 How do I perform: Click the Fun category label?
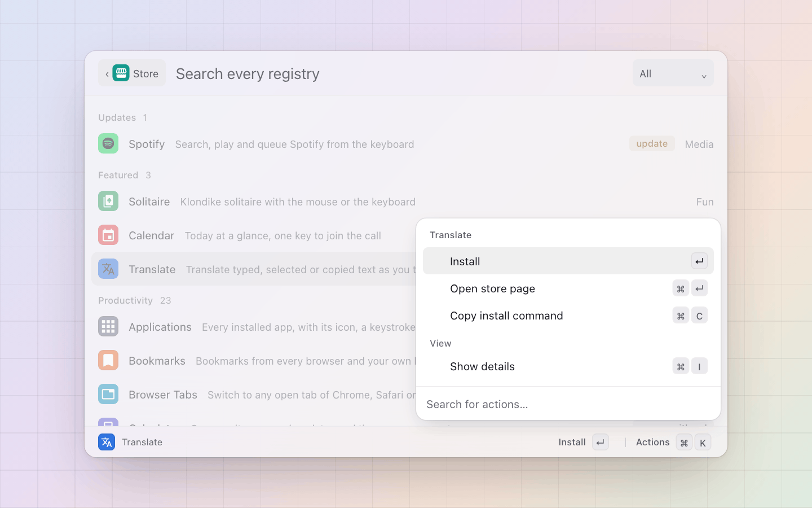(x=705, y=202)
